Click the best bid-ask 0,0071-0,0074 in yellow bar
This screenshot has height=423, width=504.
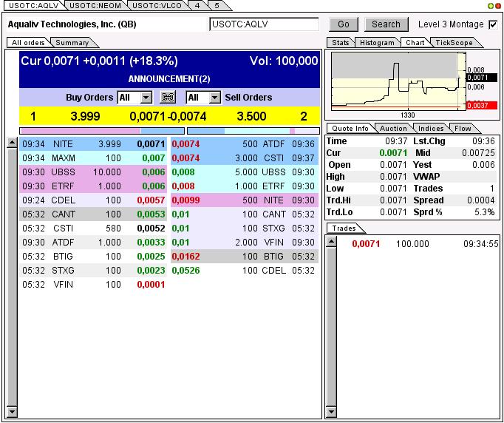pos(168,116)
